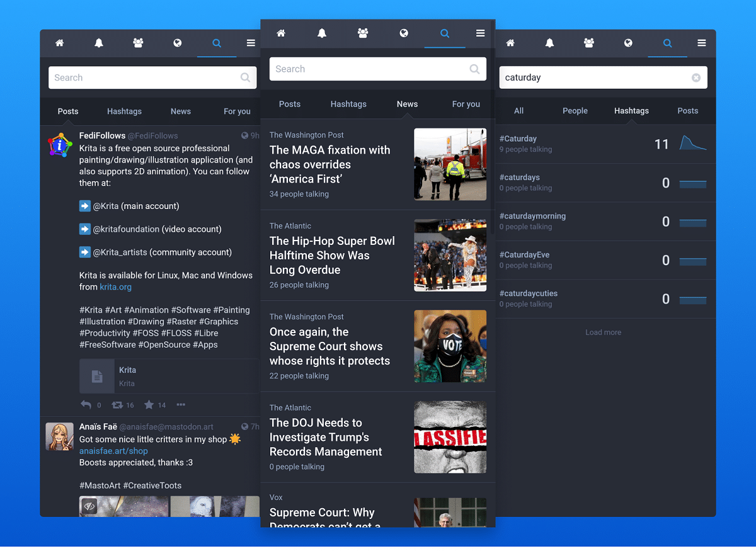Expand the hamburger menu in the right panel

tap(701, 43)
